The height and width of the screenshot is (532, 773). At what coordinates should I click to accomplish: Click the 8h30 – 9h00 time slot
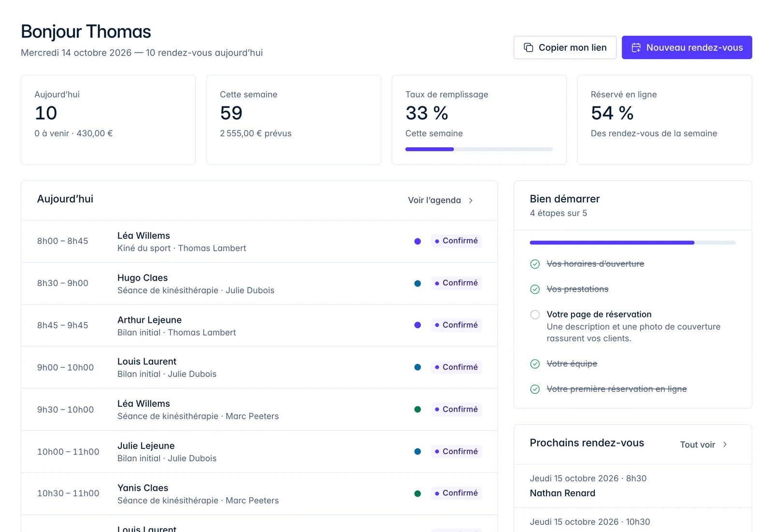click(x=63, y=283)
